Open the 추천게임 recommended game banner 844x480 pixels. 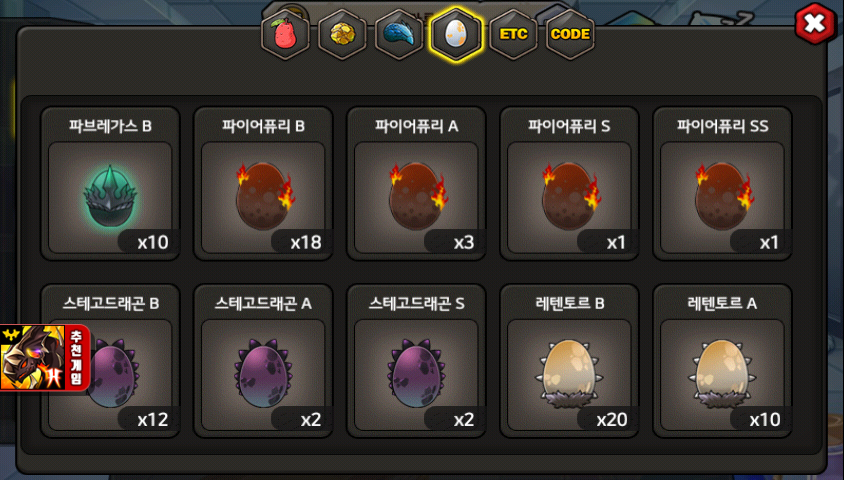pos(45,358)
